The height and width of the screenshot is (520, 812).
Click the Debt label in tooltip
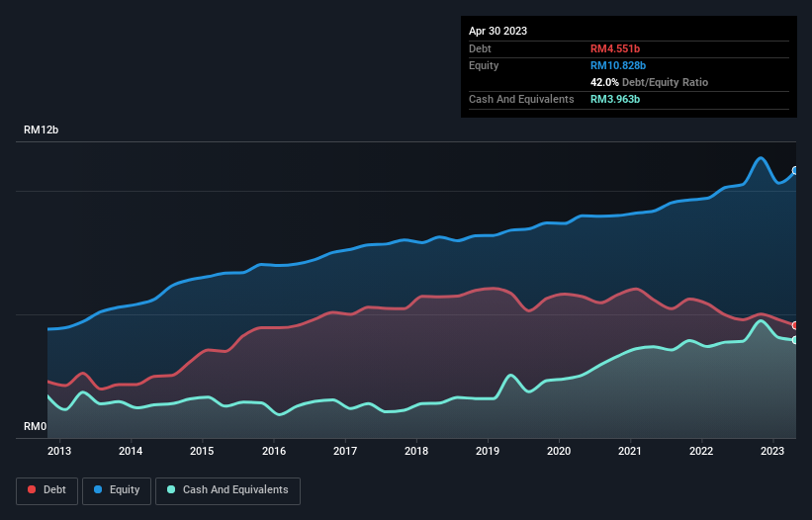tap(480, 48)
